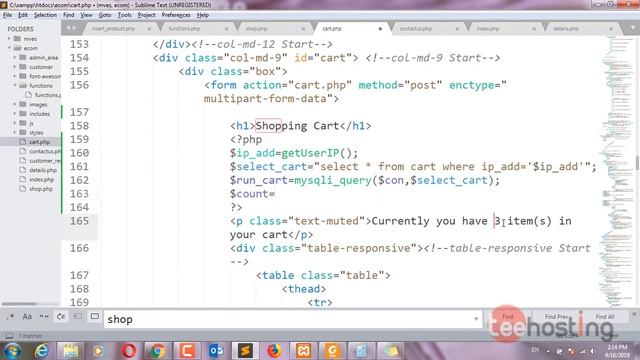Switch to shop.php tab
The height and width of the screenshot is (360, 640).
256,29
